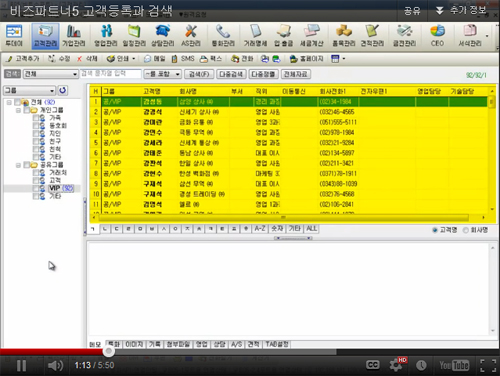Open the 입출금 deposit-withdrawal icon

(283, 35)
